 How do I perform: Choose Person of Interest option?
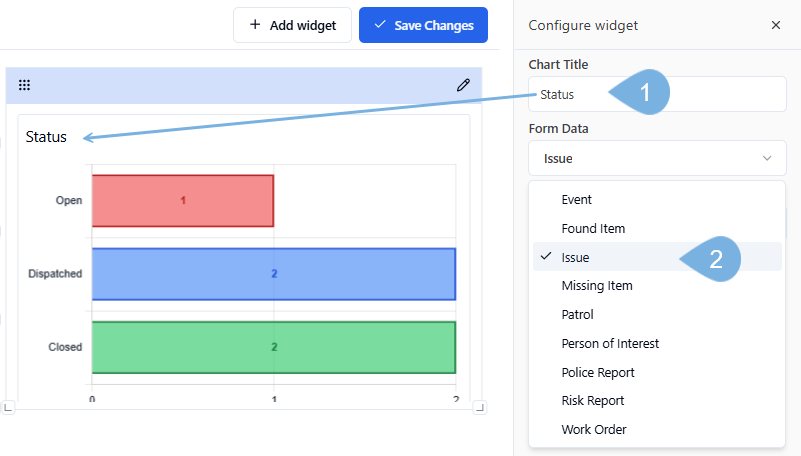coord(610,344)
